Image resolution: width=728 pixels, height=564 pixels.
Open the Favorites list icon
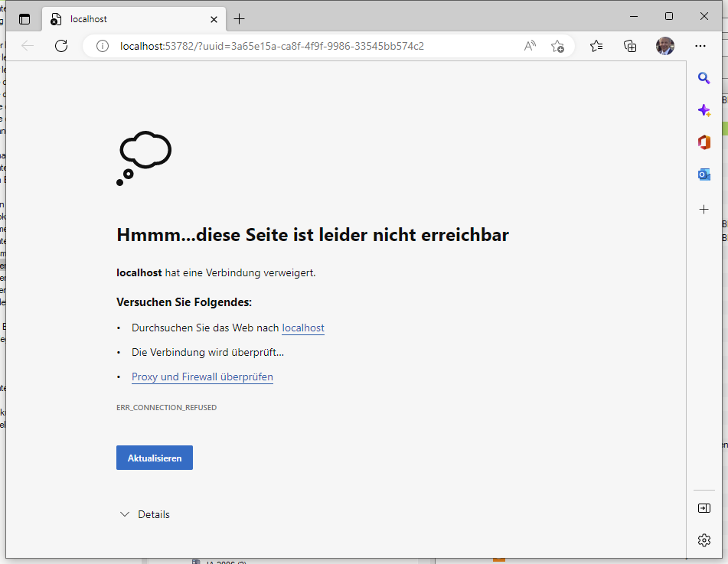click(x=596, y=46)
